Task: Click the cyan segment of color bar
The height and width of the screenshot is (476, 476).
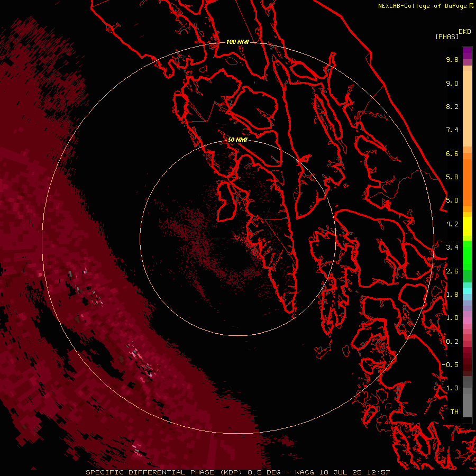Action: pyautogui.click(x=467, y=291)
